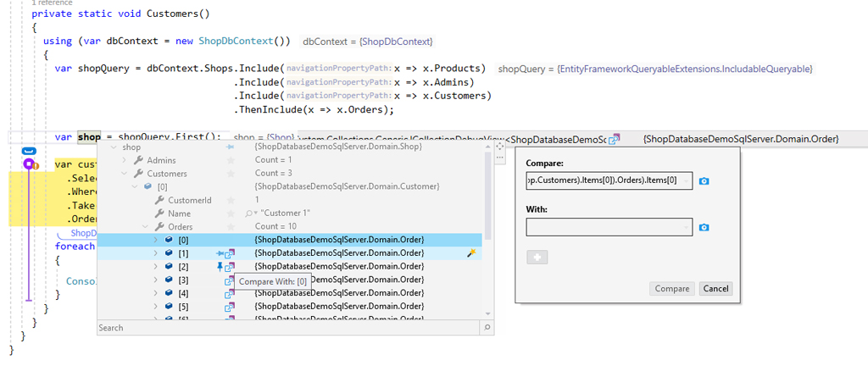Viewport: 868px width, 377px height.
Task: Click the cube icon of Customers [0]
Action: (147, 187)
